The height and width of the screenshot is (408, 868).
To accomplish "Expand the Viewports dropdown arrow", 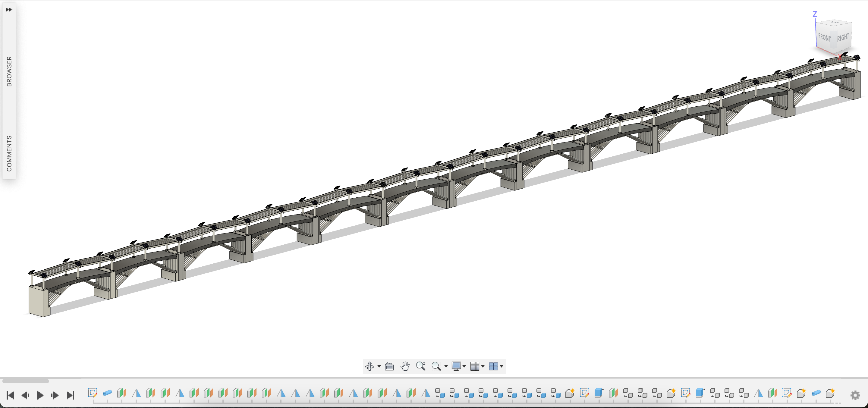I will click(x=502, y=366).
